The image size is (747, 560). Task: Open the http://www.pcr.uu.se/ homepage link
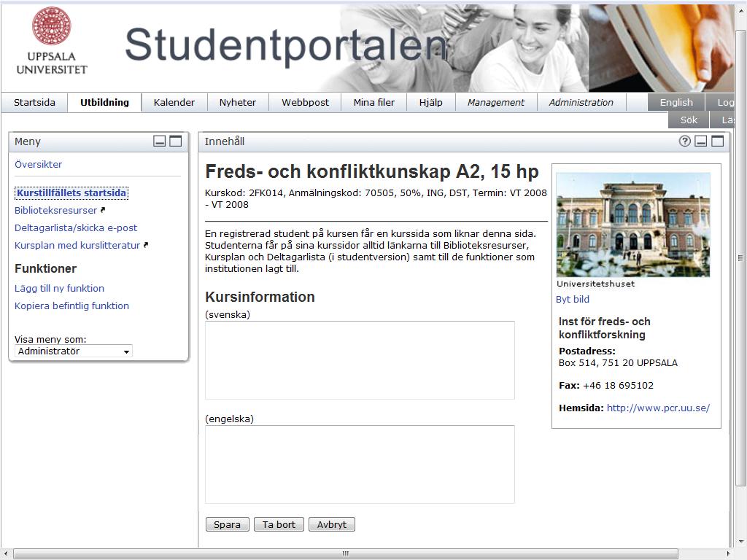pyautogui.click(x=658, y=408)
